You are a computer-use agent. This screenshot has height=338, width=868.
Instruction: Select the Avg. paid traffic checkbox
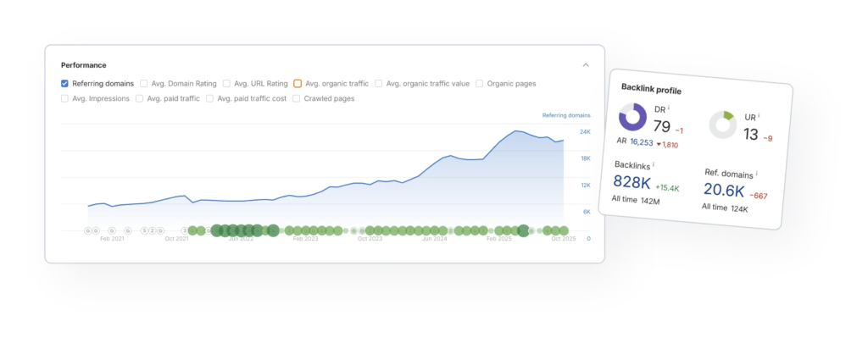coord(140,99)
